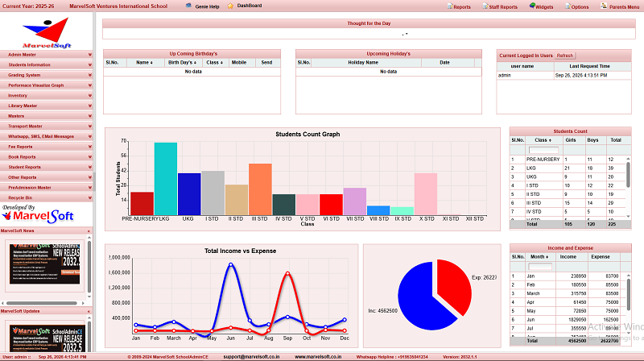Click the DashBoard star icon
This screenshot has width=644, height=361.
point(230,6)
